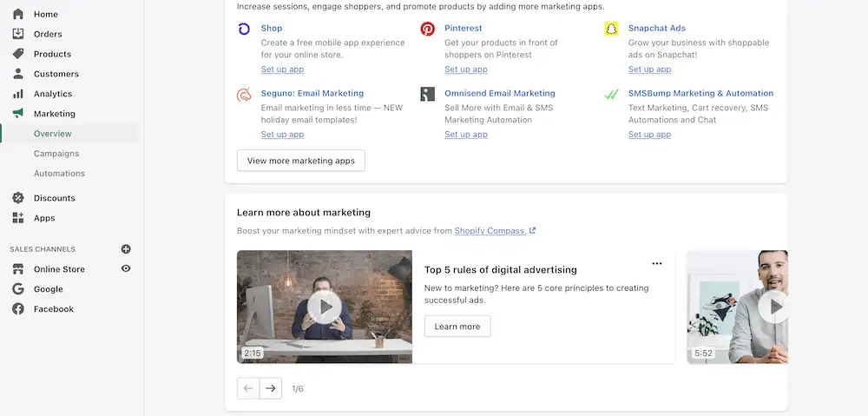Open the Shopify Compass link
This screenshot has width=868, height=416.
click(490, 230)
